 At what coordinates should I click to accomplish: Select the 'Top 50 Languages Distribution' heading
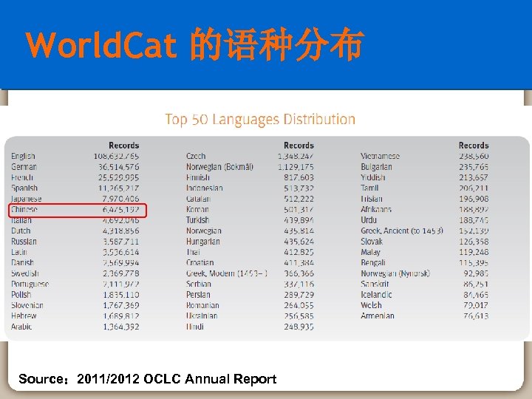[x=260, y=120]
